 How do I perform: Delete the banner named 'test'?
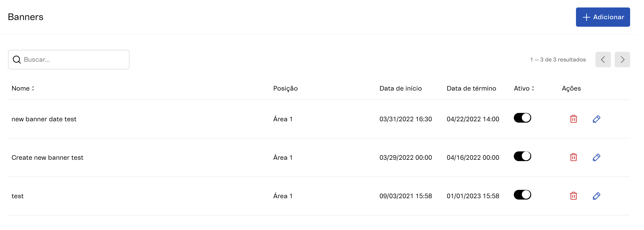[573, 196]
